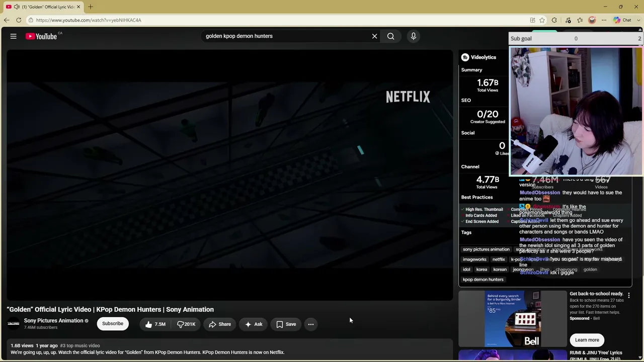Share the Golden lyric video
Screen dimensions: 644x362
point(220,324)
